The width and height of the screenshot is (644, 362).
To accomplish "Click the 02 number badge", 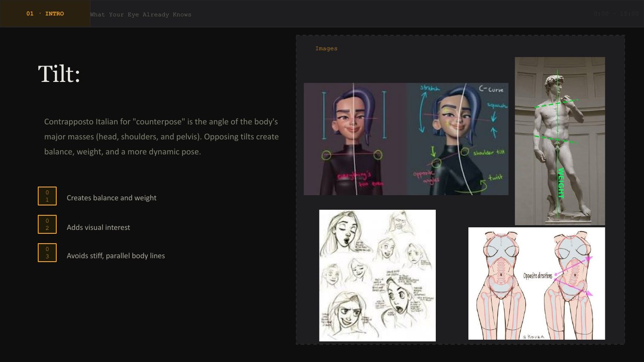I will 47,224.
